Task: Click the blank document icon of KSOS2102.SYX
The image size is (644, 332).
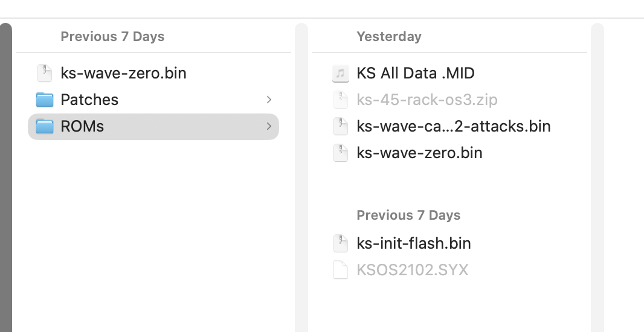Action: 341,270
